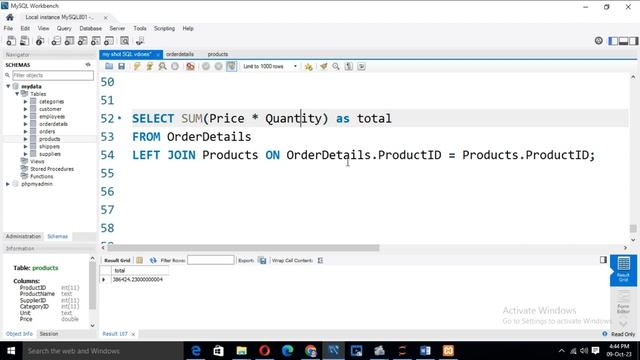The image size is (640, 360).
Task: Create a new view icon
Action: 82,41
